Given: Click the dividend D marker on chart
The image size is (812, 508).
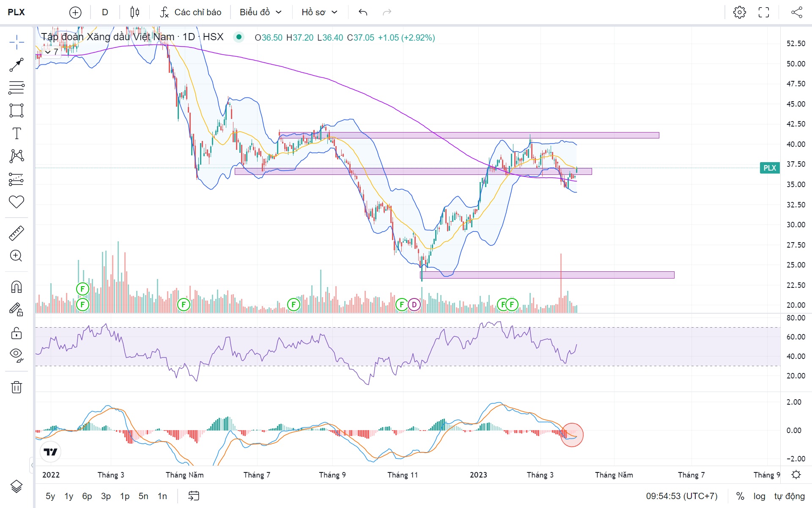Looking at the screenshot, I should 414,304.
